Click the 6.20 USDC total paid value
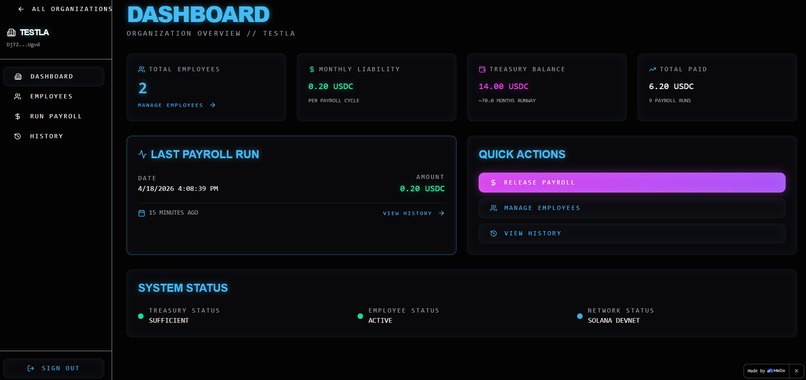The height and width of the screenshot is (380, 806). click(671, 86)
